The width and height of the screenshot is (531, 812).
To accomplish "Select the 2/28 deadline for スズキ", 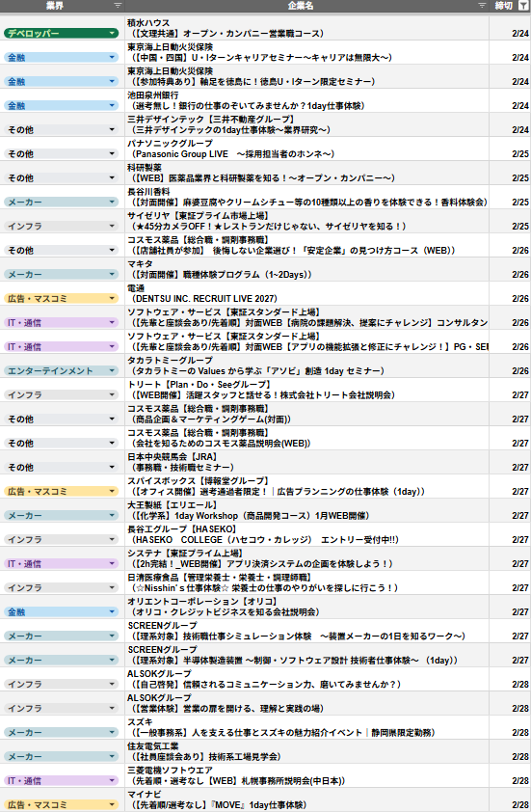I will 511,727.
